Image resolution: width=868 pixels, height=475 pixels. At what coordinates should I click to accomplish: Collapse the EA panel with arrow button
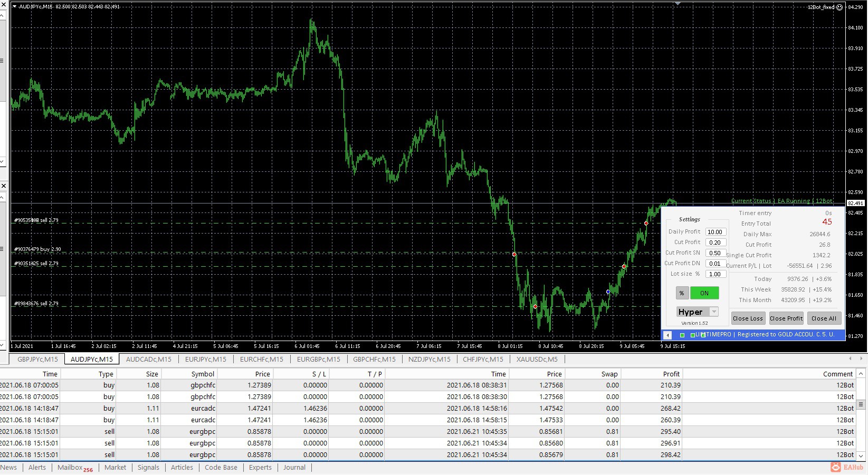(x=667, y=335)
